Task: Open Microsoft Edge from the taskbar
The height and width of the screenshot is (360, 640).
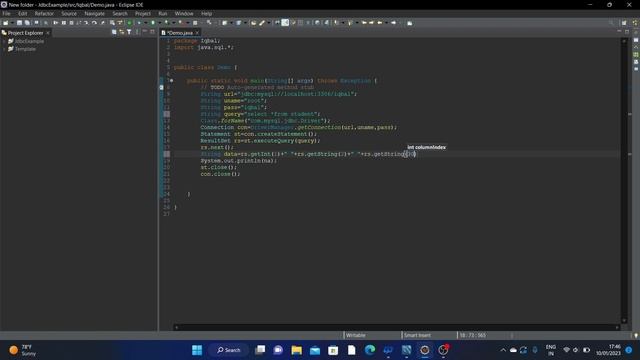Action: pyautogui.click(x=370, y=350)
